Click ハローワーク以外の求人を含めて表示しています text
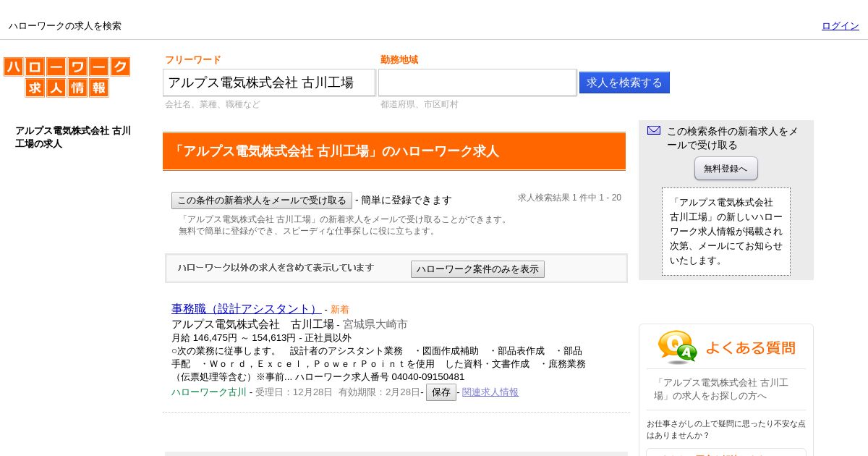Viewport: 868px width, 456px height. [276, 268]
